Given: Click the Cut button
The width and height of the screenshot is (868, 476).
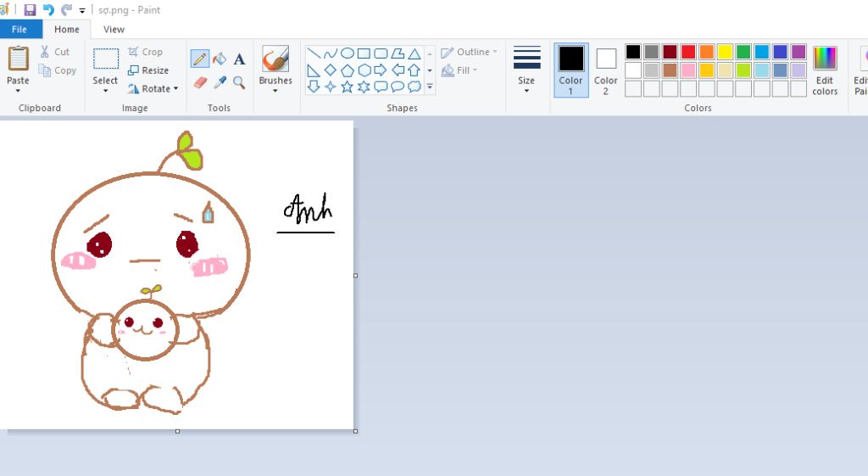Looking at the screenshot, I should [x=54, y=52].
